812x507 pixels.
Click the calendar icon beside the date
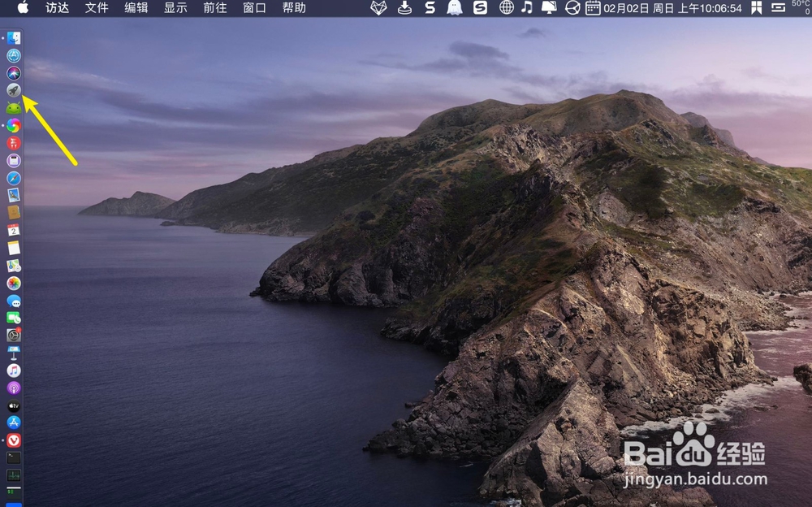(x=593, y=8)
